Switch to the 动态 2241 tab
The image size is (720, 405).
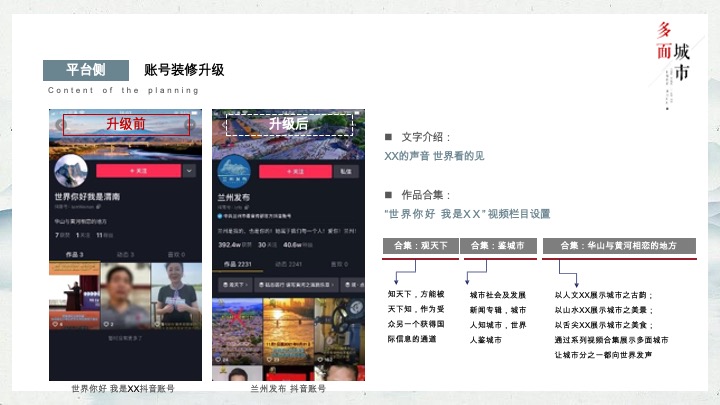288,264
